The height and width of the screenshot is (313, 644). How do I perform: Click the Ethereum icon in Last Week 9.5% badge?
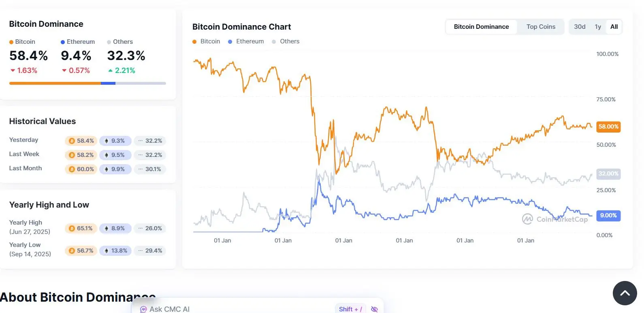pyautogui.click(x=107, y=155)
